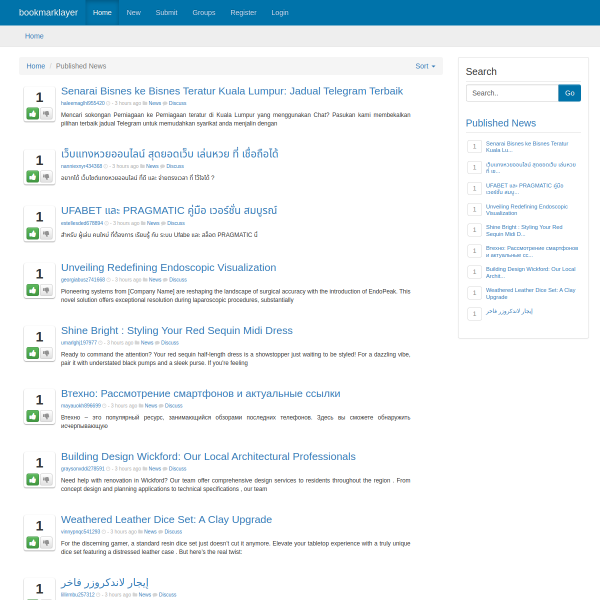This screenshot has width=600, height=600.
Task: Upvote the Red Sequin Midi Dress post
Action: [33, 353]
